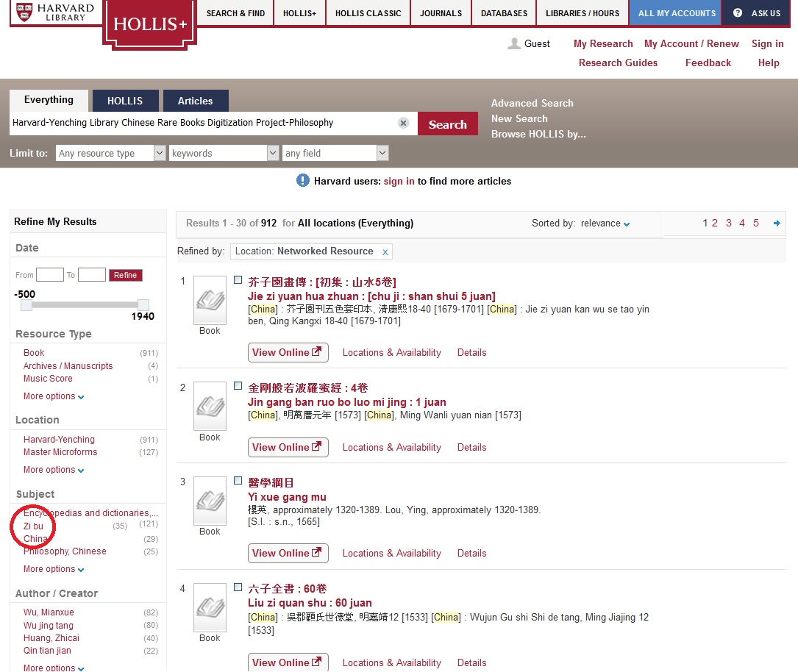Filter by subject Zi bu

click(x=33, y=526)
